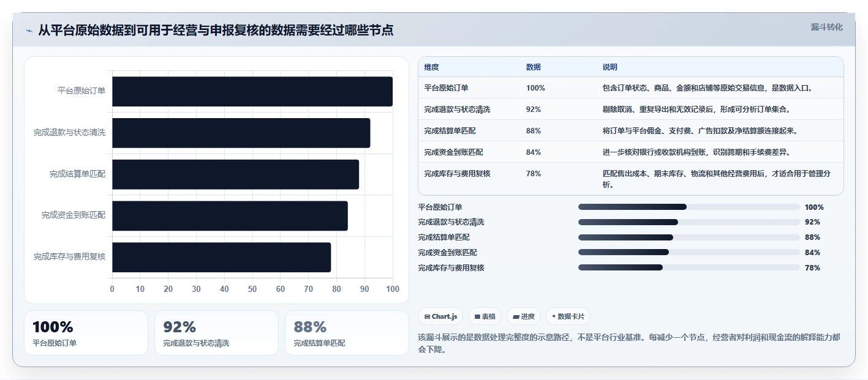Click the 完成退款与状态清洗 chart bar

coord(241,133)
